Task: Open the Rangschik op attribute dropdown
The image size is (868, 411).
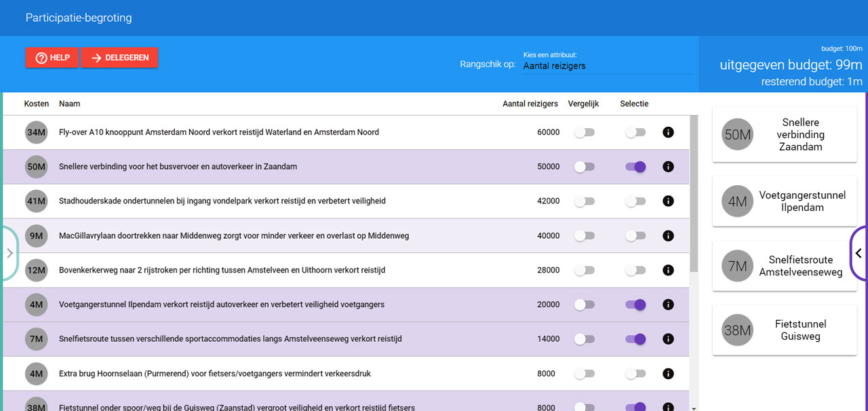Action: point(607,66)
